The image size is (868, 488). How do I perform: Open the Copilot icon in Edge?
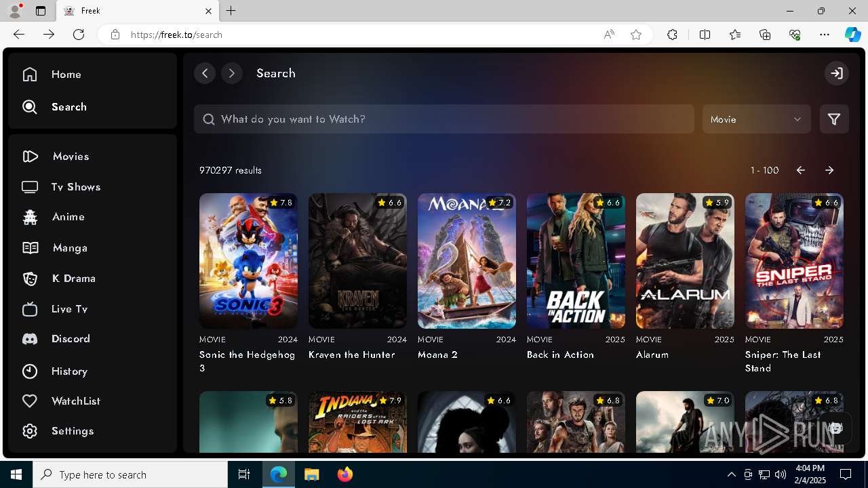click(852, 35)
